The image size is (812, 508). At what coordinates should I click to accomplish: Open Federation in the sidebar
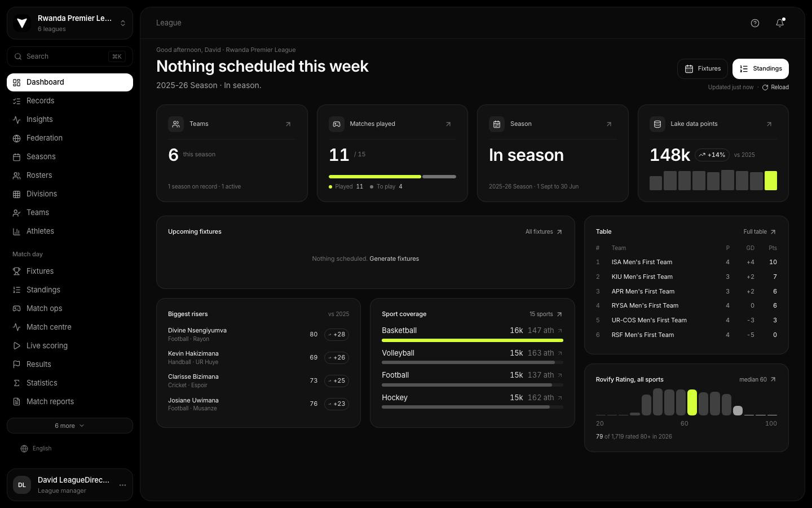coord(70,138)
